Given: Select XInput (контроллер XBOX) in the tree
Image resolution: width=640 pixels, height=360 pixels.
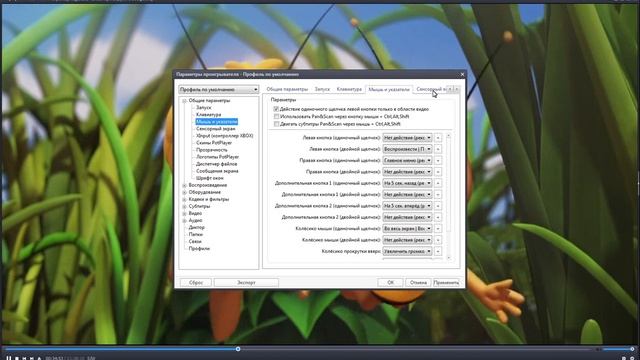Looking at the screenshot, I should point(224,136).
